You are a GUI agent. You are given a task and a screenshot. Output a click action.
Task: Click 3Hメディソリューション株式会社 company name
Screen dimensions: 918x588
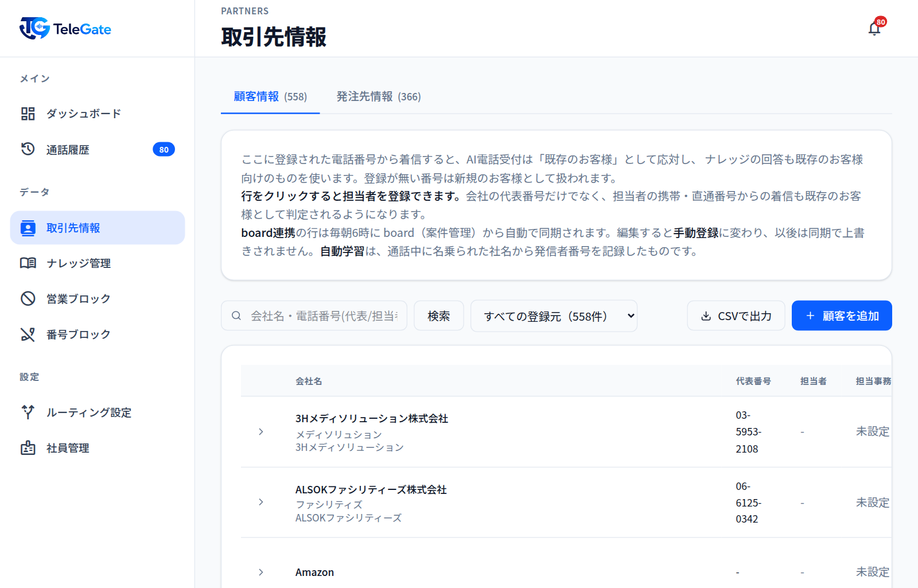click(372, 418)
